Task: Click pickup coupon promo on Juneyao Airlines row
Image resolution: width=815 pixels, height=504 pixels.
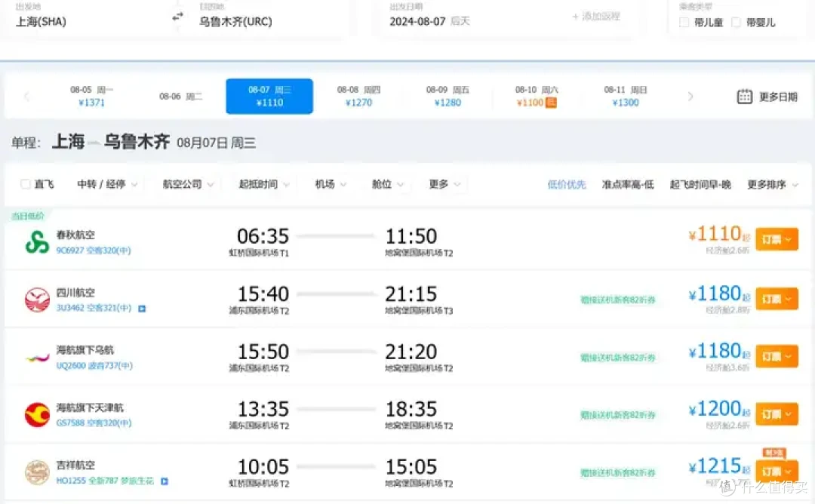Action: coord(617,472)
